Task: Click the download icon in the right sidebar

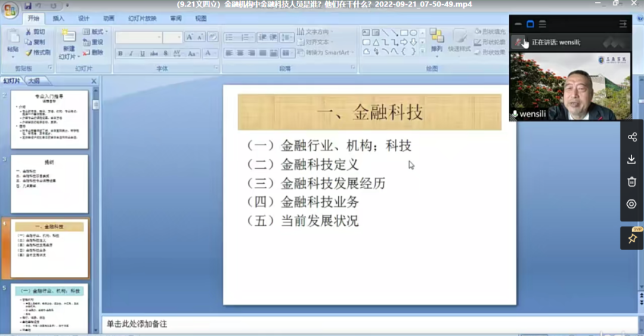Action: [631, 159]
